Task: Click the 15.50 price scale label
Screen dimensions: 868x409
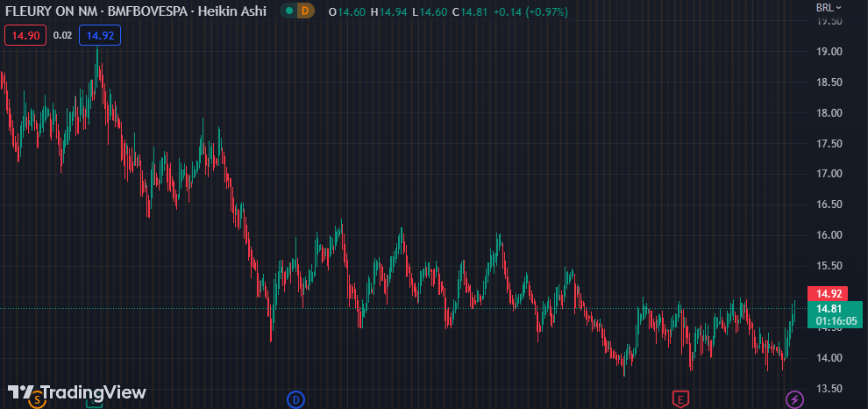Action: (829, 266)
